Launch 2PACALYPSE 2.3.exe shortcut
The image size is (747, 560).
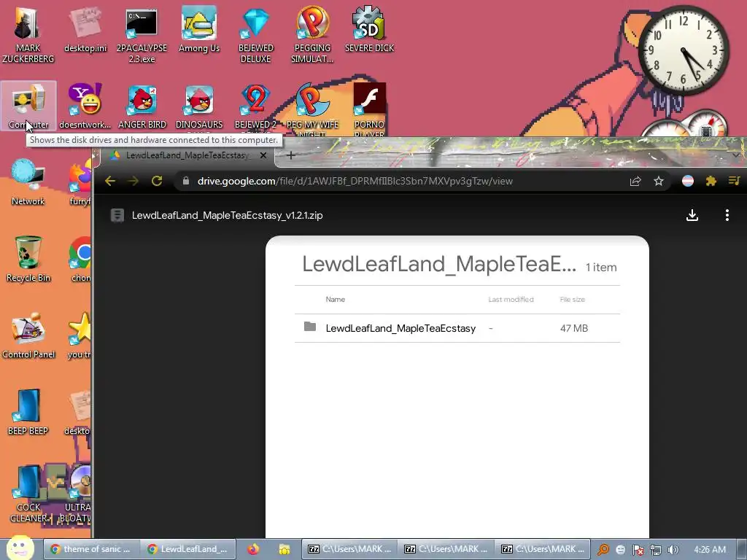[142, 36]
